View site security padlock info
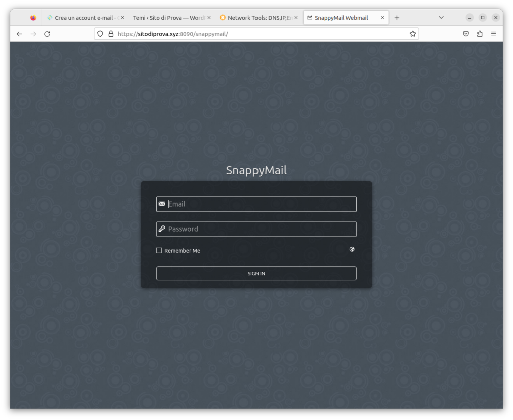 pos(111,34)
